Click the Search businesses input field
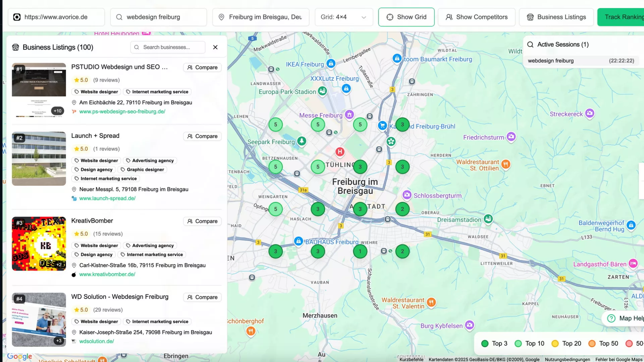The height and width of the screenshot is (362, 644). pyautogui.click(x=168, y=47)
